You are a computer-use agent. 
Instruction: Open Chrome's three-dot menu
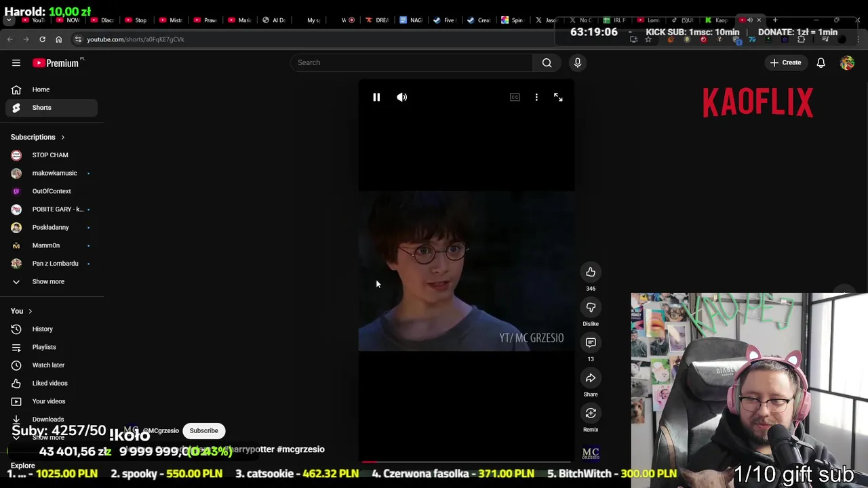pyautogui.click(x=859, y=39)
